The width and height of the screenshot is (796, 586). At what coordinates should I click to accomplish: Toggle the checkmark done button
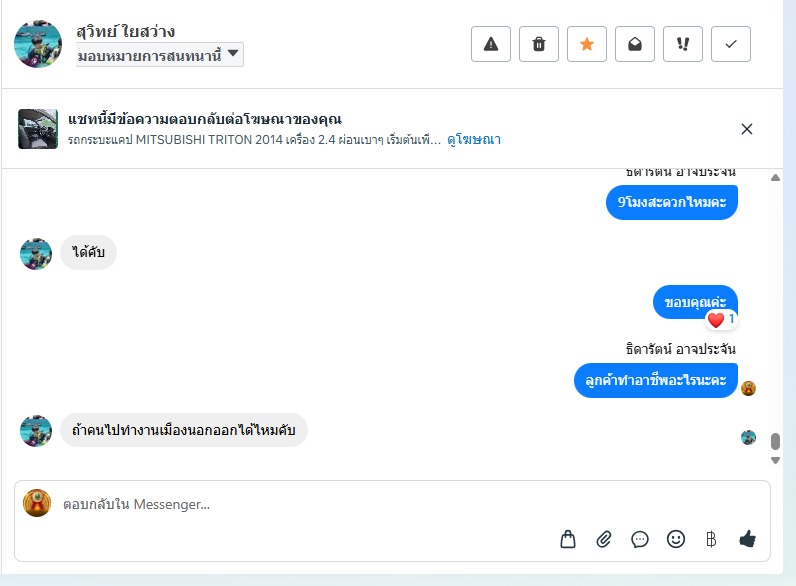pyautogui.click(x=731, y=44)
